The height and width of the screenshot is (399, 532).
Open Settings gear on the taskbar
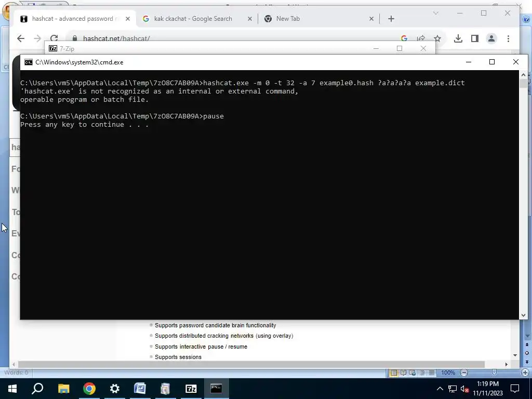[115, 389]
